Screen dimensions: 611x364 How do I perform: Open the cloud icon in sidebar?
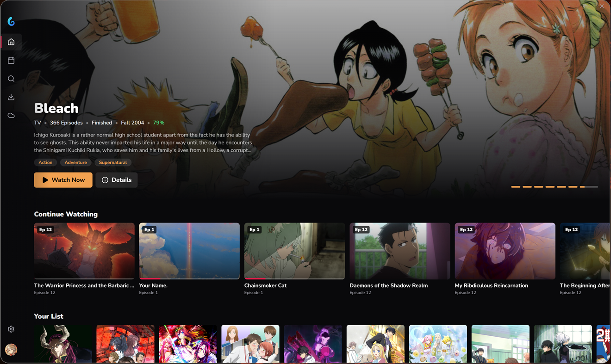pos(11,115)
